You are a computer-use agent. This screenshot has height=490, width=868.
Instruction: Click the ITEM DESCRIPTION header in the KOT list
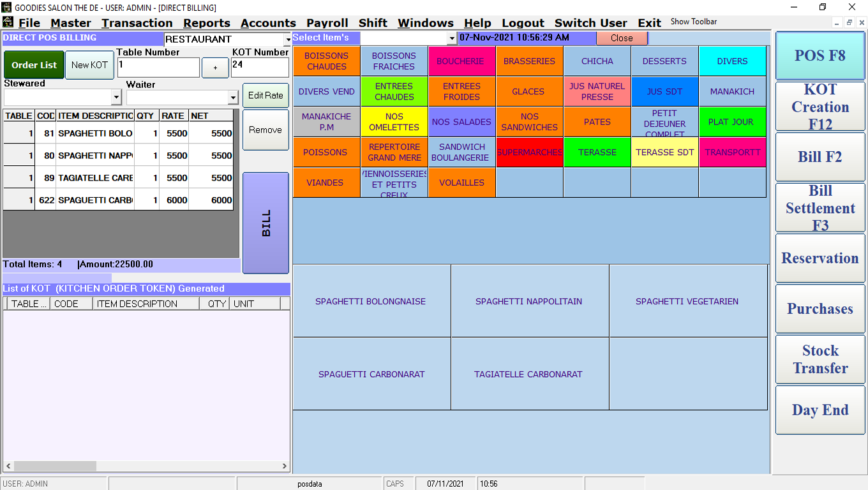click(146, 304)
